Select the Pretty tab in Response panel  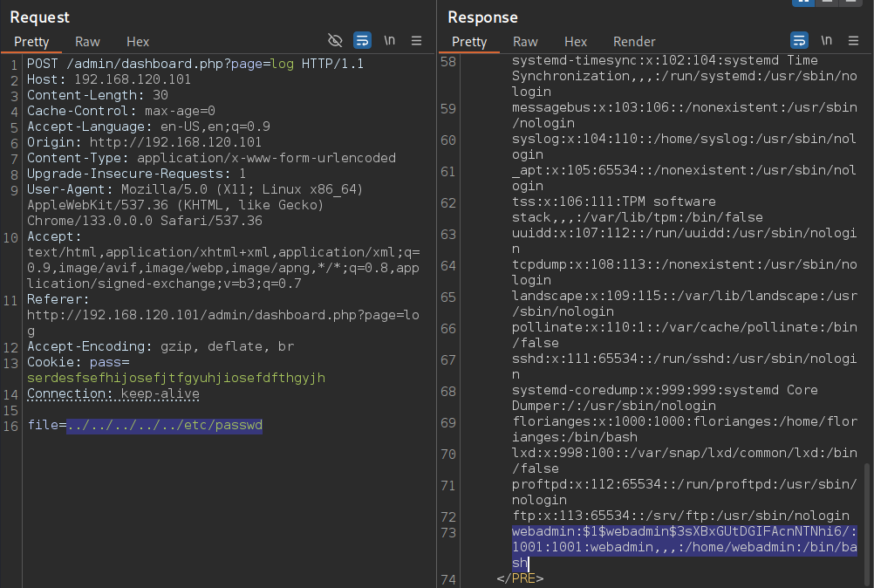click(x=469, y=42)
